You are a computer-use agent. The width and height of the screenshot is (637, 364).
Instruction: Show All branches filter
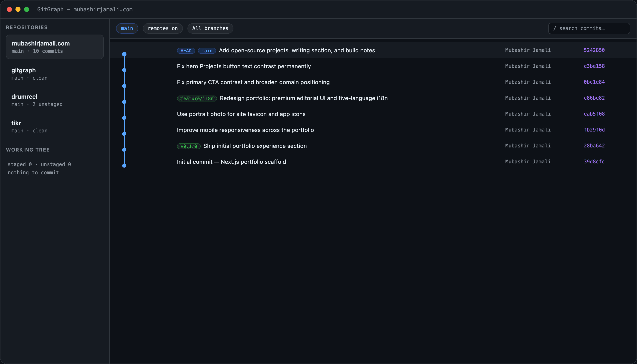(210, 28)
